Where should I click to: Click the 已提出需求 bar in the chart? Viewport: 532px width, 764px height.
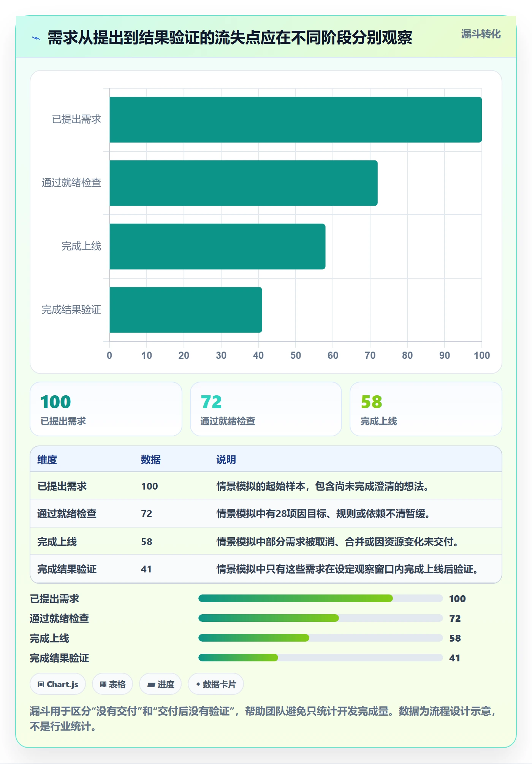click(x=296, y=120)
